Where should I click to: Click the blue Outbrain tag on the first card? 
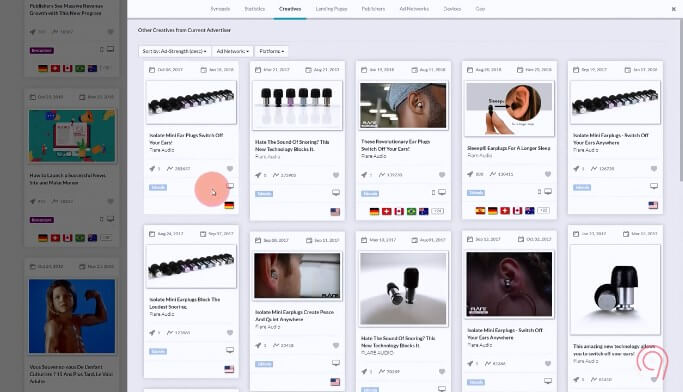(x=158, y=188)
